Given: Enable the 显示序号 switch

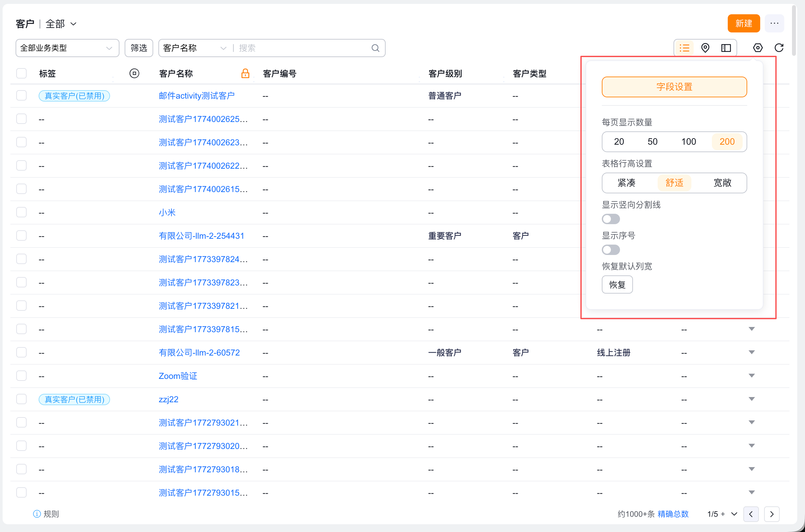Looking at the screenshot, I should click(x=611, y=250).
